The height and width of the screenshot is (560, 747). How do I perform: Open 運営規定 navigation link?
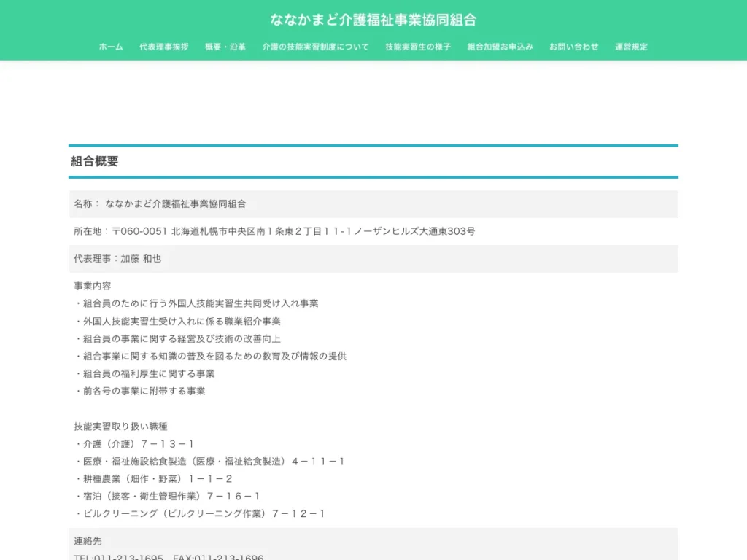(x=631, y=47)
